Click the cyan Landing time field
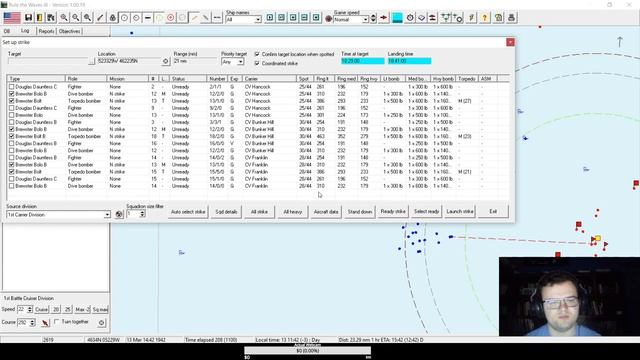Viewport: 640px width, 360px height. pyautogui.click(x=409, y=61)
